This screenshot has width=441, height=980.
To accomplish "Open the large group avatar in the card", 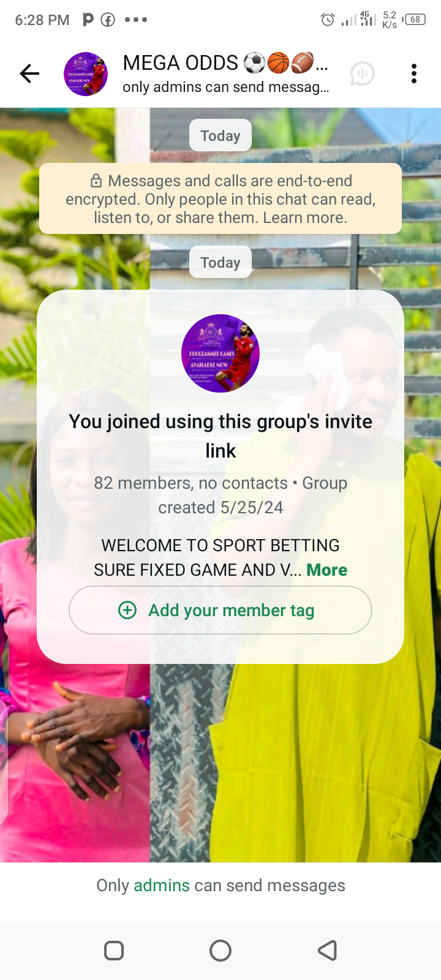I will [x=221, y=353].
